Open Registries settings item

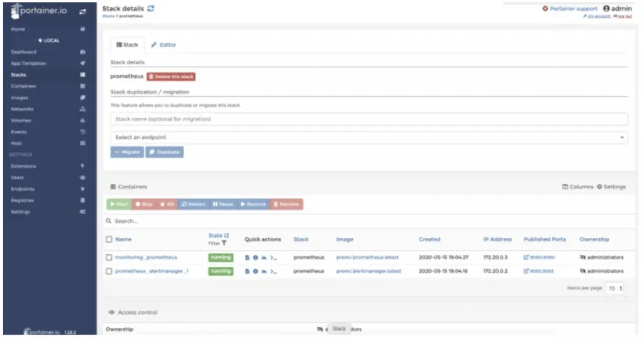pyautogui.click(x=22, y=201)
